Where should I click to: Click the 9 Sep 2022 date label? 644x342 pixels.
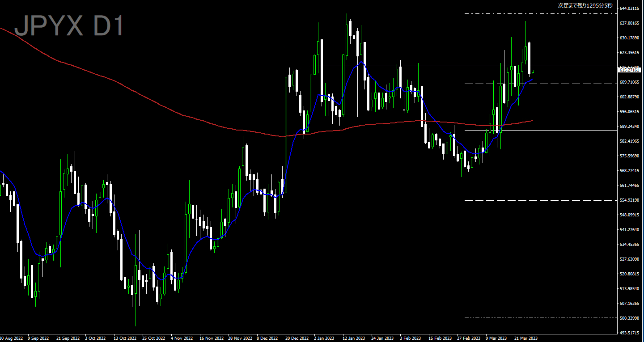[x=39, y=338]
